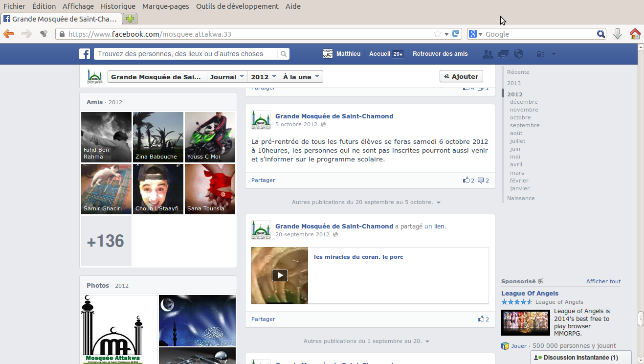Open Édition menu

click(x=44, y=6)
